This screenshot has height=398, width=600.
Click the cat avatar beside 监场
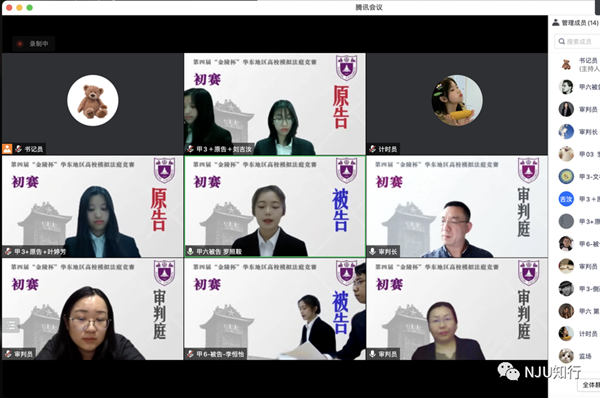point(566,356)
